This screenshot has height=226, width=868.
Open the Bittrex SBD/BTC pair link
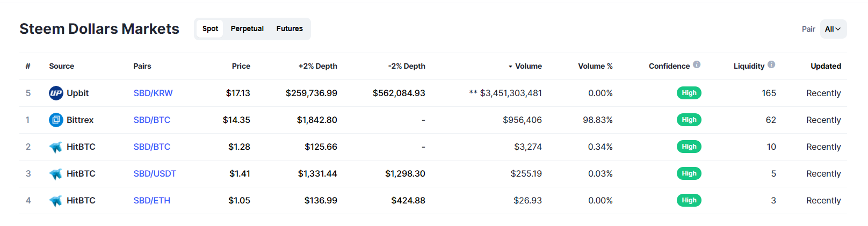click(x=152, y=120)
